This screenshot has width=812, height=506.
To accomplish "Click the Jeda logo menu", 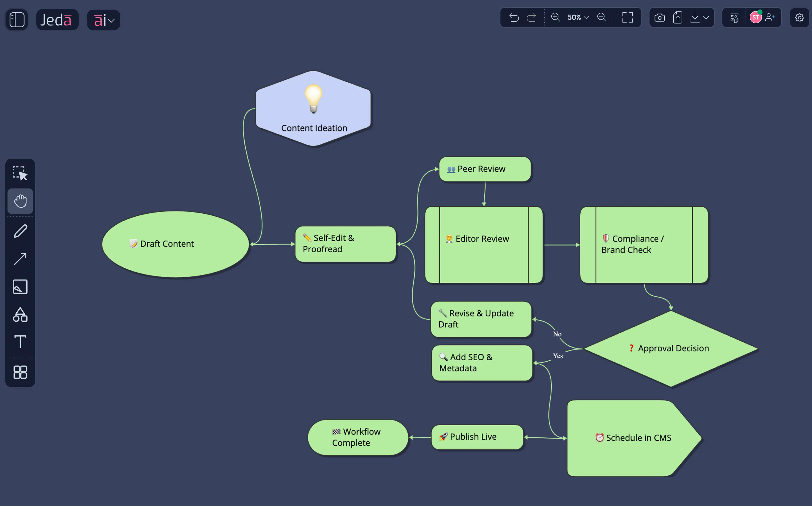I will tap(57, 19).
